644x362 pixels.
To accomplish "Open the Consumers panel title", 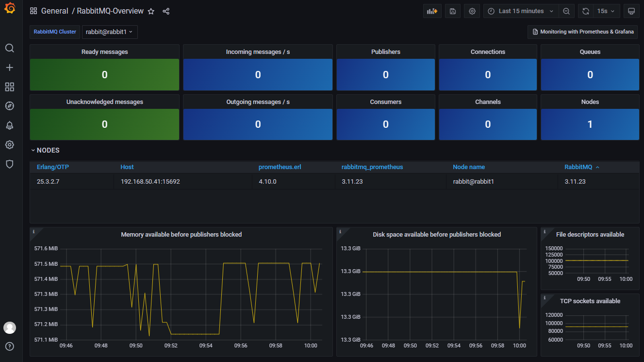I will coord(386,102).
